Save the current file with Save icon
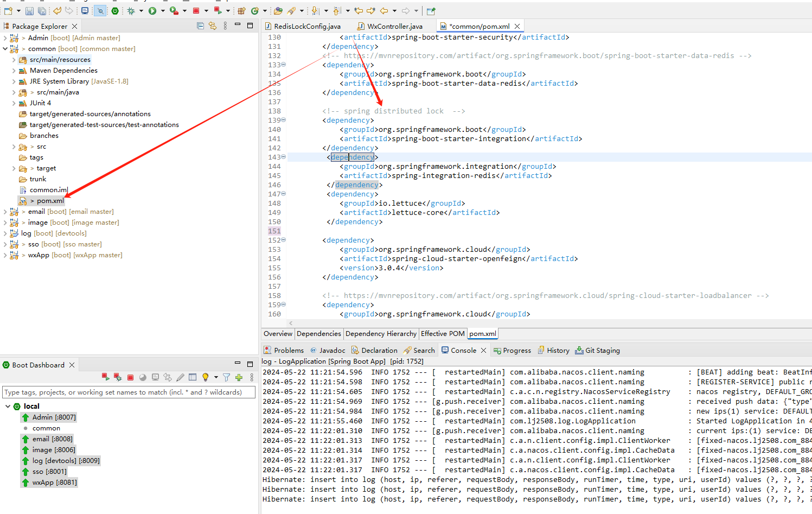This screenshot has width=812, height=514. pyautogui.click(x=29, y=11)
